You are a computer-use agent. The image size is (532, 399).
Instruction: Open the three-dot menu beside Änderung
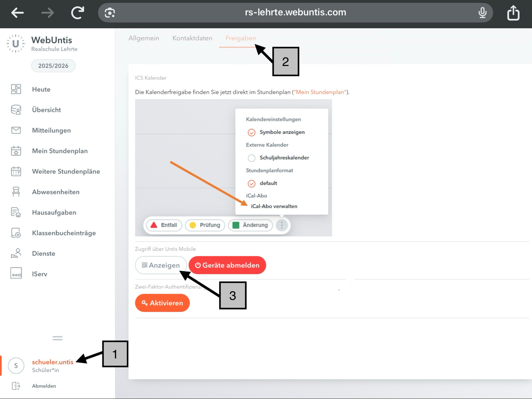pos(282,225)
